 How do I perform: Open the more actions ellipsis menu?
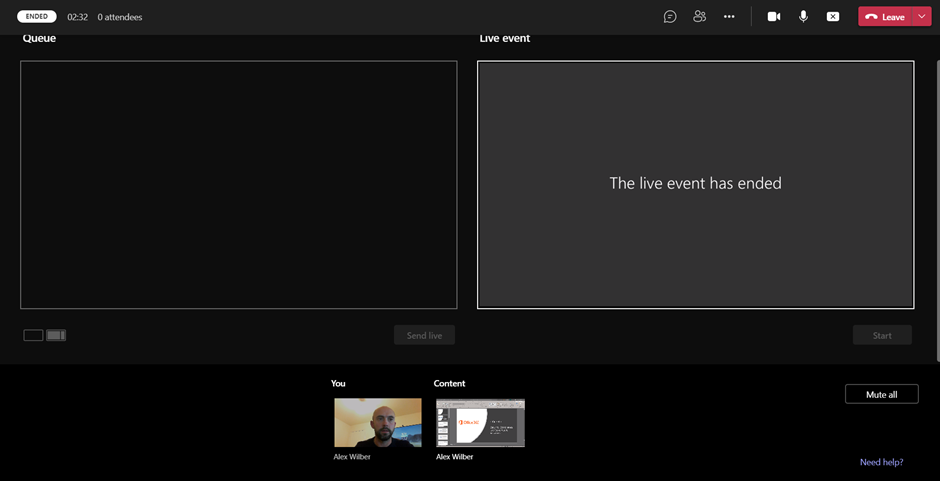(x=729, y=17)
